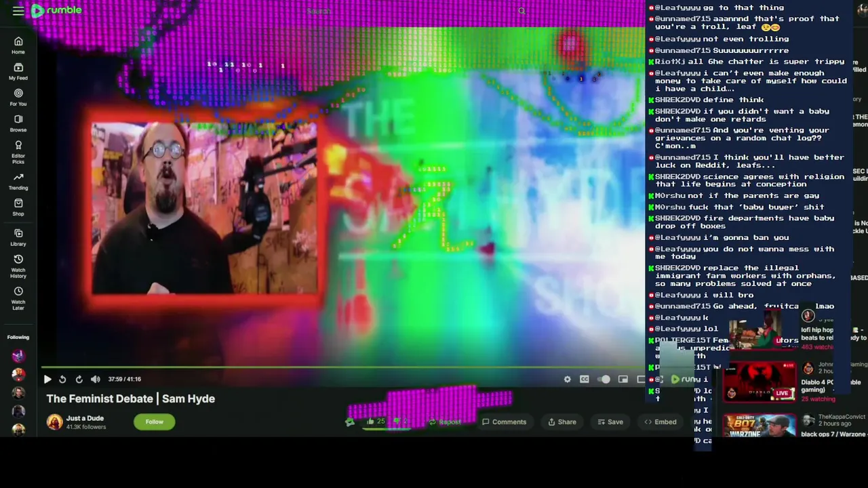Open player settings gear
This screenshot has width=868, height=488.
568,380
